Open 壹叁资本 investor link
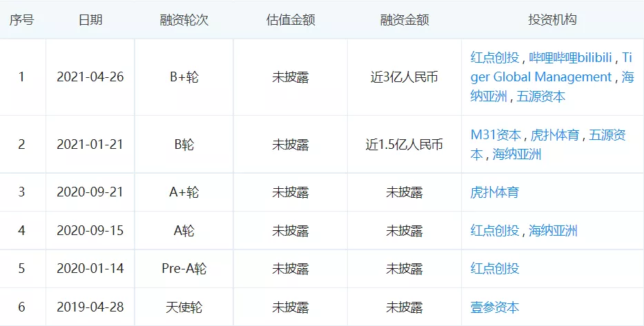The image size is (644, 326). click(494, 307)
